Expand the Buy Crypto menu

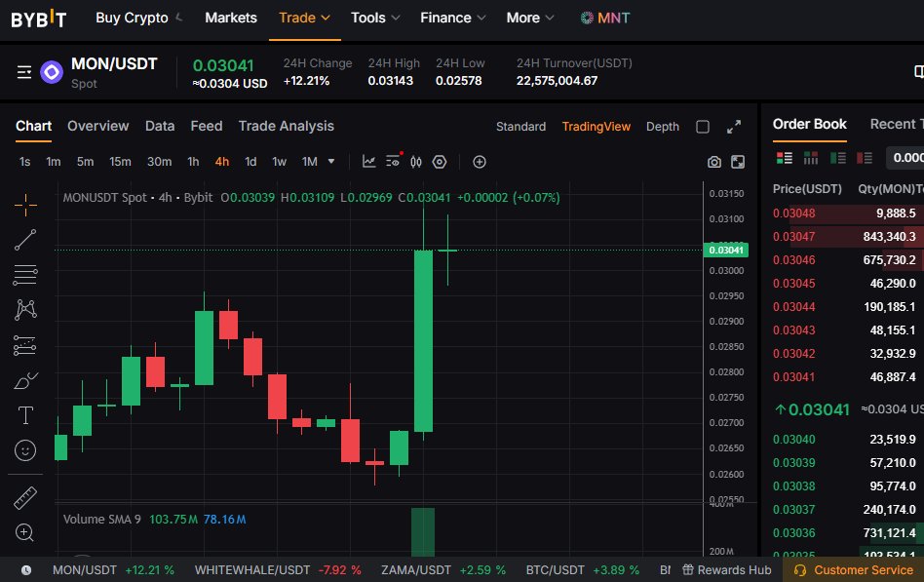pos(139,18)
